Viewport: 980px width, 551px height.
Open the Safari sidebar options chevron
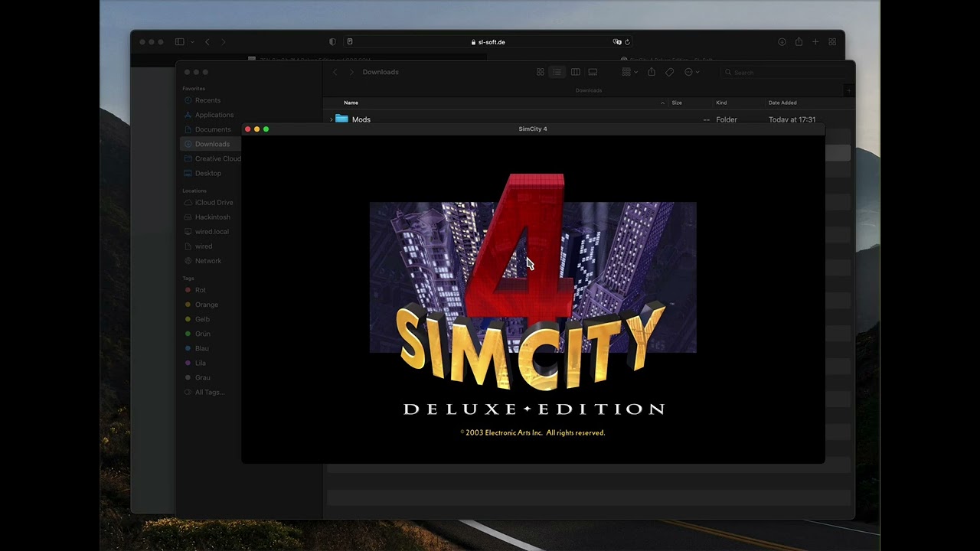(x=192, y=42)
